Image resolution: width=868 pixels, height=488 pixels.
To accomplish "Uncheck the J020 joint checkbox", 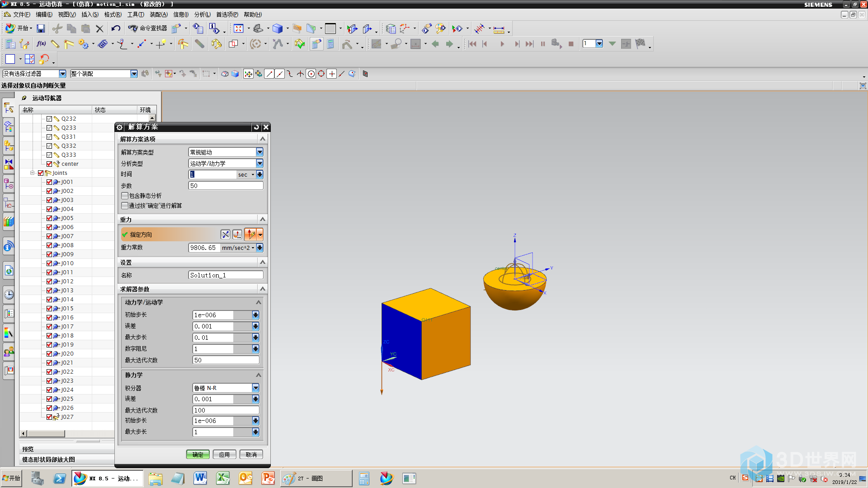I will [x=49, y=354].
